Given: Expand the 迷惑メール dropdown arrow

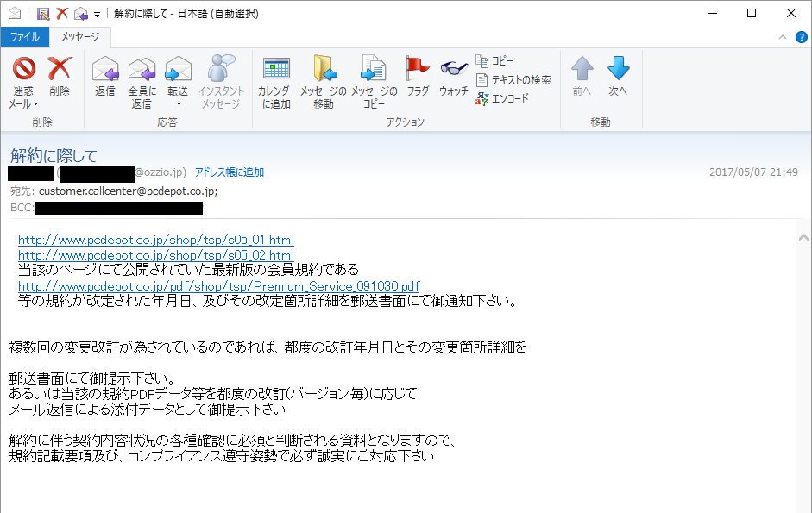Looking at the screenshot, I should 35,104.
